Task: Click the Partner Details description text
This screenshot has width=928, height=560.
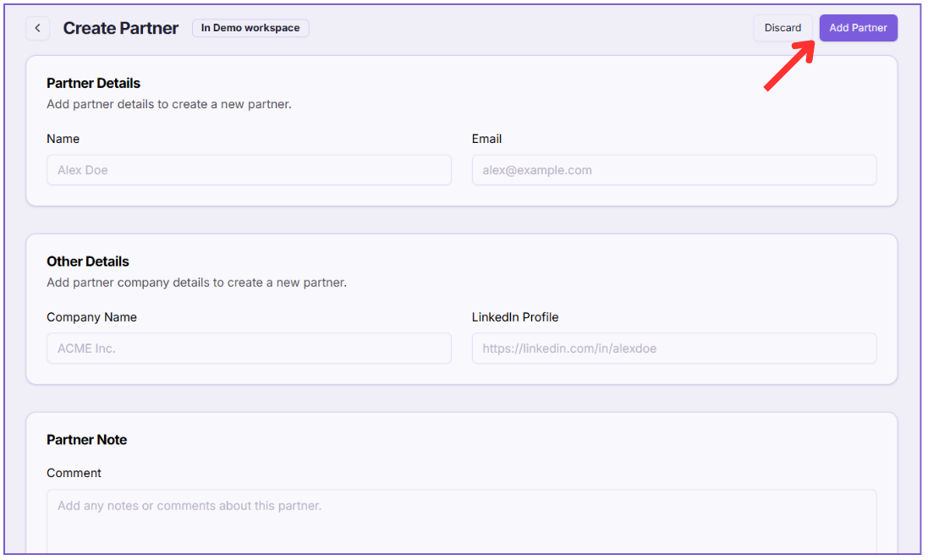Action: pos(169,104)
